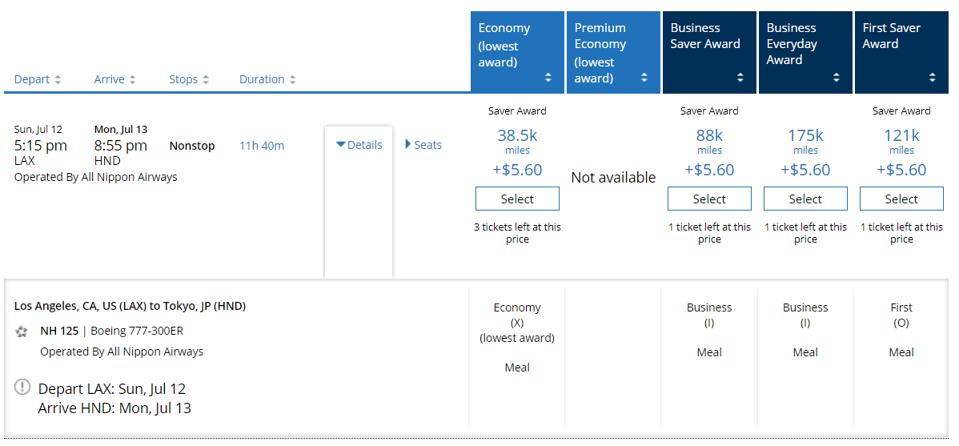
Task: Expand the Seats link
Action: point(423,145)
